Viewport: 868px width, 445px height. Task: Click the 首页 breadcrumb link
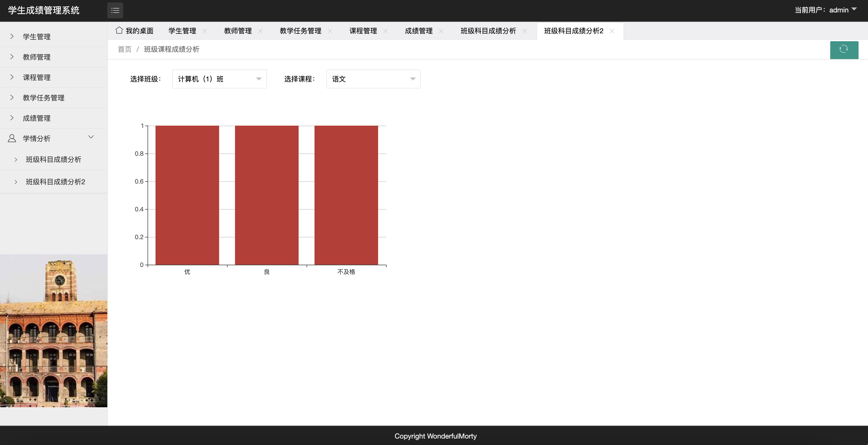tap(124, 49)
